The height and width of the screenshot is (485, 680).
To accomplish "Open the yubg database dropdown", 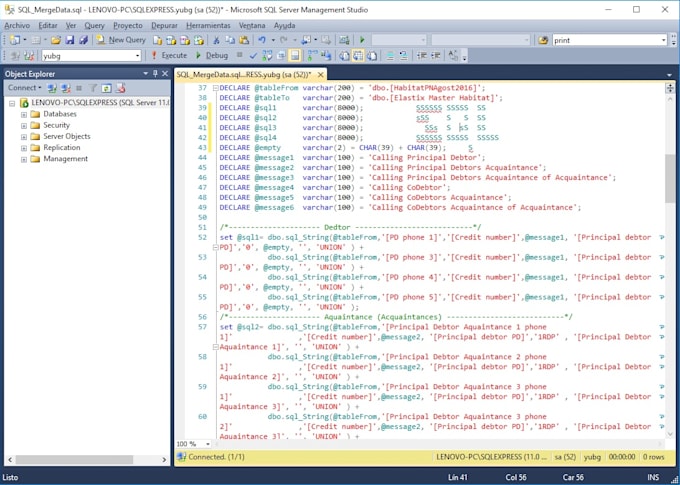I will point(136,56).
